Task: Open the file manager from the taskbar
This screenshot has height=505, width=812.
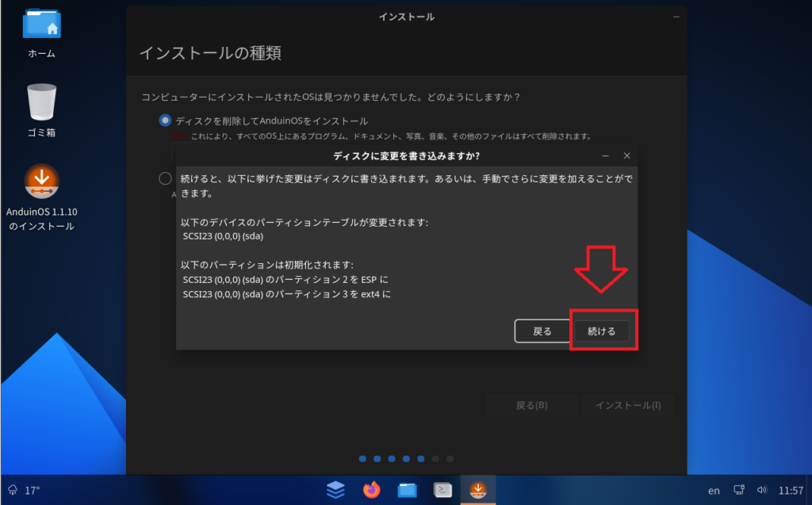Action: [407, 490]
